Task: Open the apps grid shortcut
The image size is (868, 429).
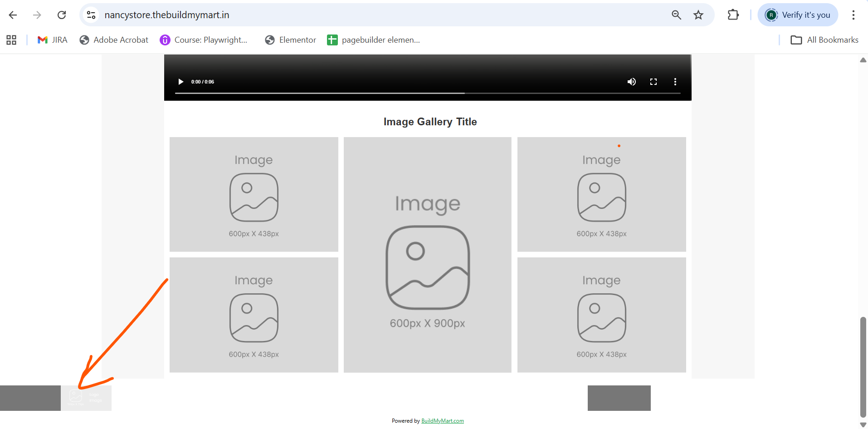Action: 11,40
